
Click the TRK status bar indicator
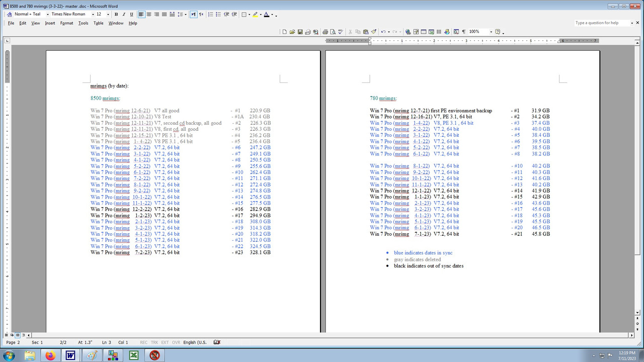tap(154, 342)
